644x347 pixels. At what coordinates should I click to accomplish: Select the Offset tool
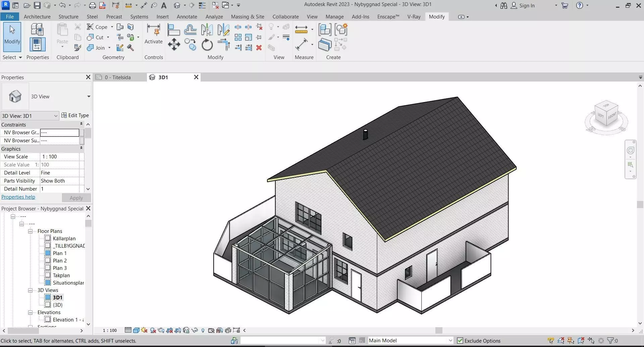[190, 30]
